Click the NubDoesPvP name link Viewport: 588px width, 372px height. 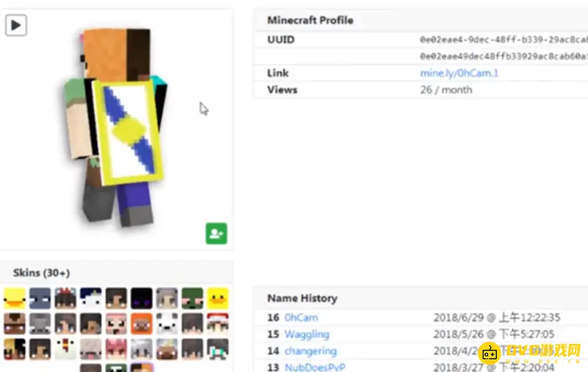point(315,367)
